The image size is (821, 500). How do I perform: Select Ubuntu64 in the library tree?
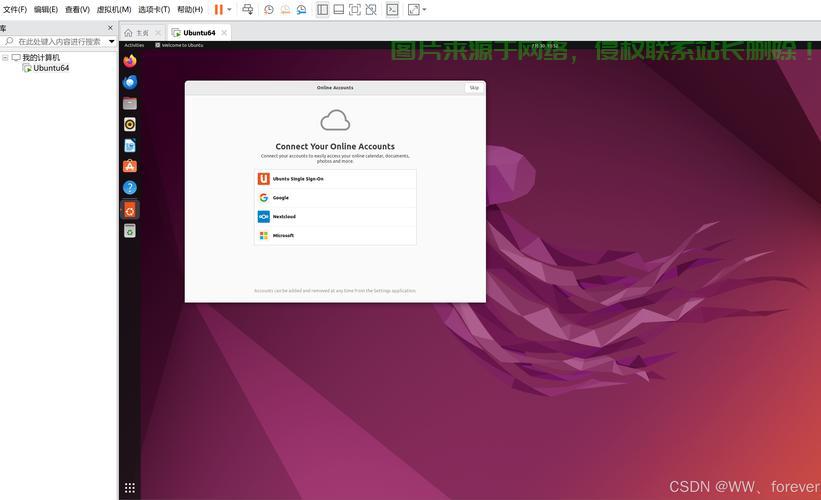[x=51, y=68]
